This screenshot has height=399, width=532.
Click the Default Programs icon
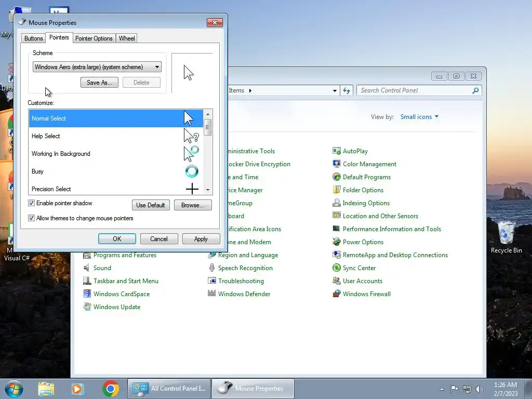click(336, 177)
